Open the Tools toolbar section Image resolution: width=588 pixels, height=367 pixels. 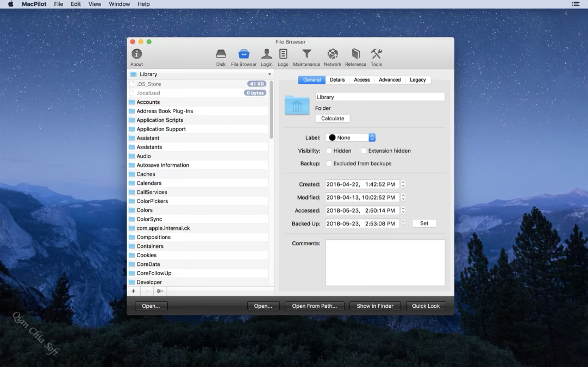(377, 58)
